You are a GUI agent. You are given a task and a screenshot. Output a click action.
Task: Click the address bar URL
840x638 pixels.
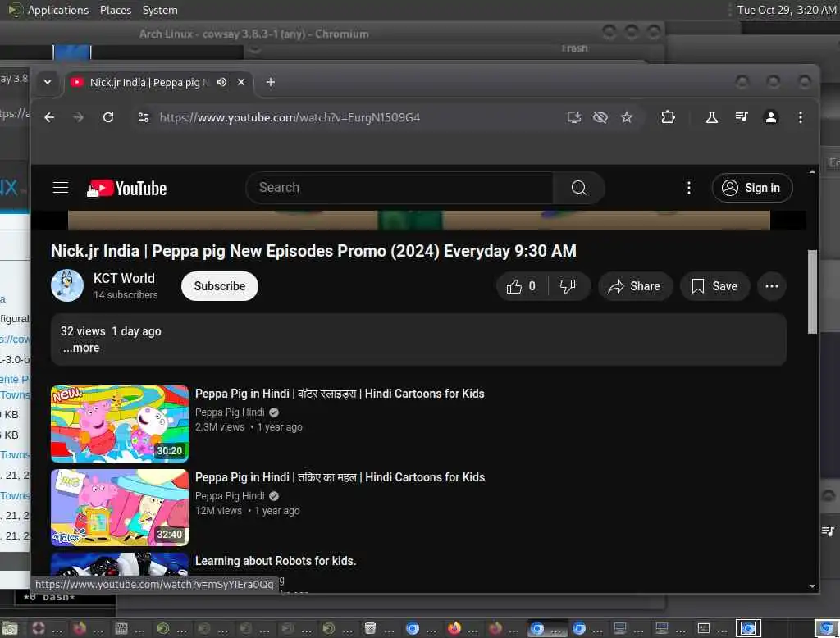pyautogui.click(x=290, y=117)
